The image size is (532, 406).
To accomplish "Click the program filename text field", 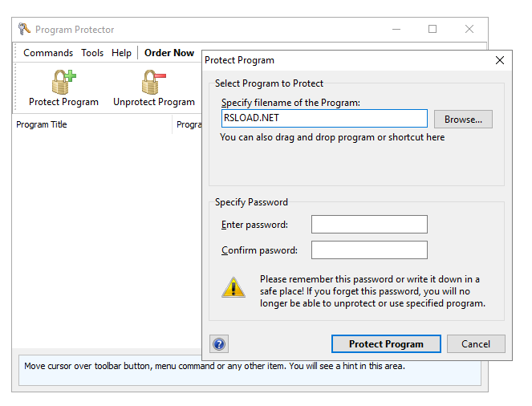I will click(324, 119).
